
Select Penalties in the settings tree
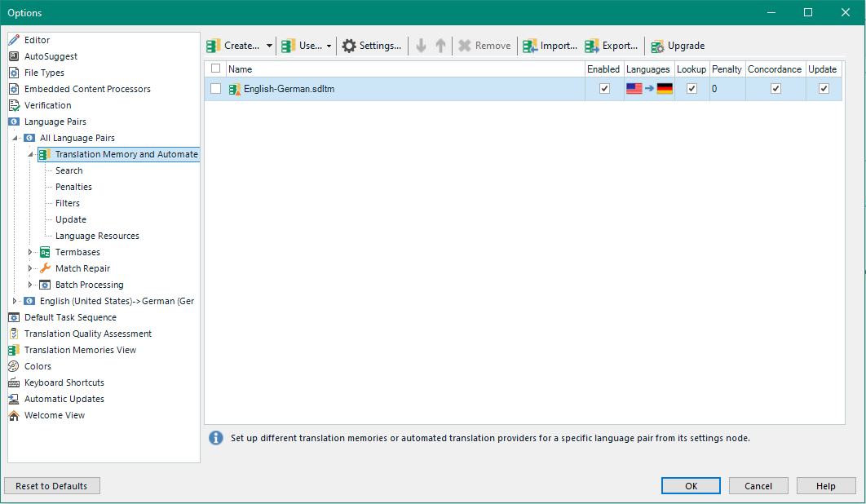click(x=73, y=187)
